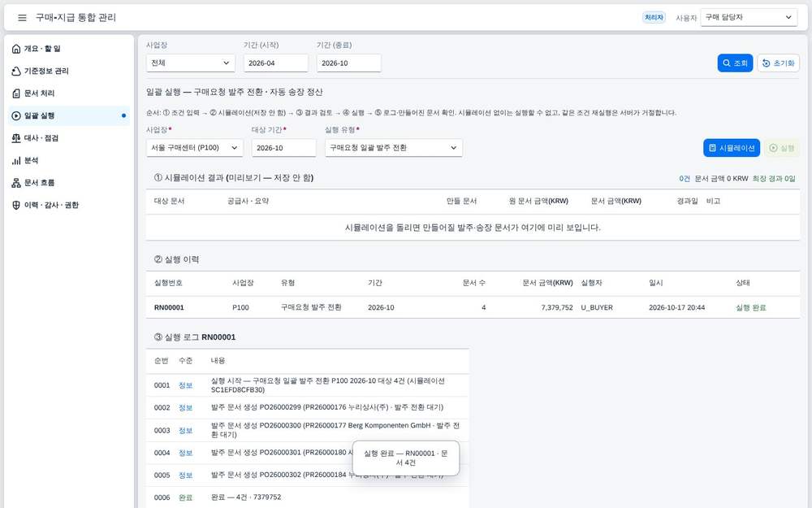Click the 실행번호 column header
Screen dimensions: 812x508
168,283
